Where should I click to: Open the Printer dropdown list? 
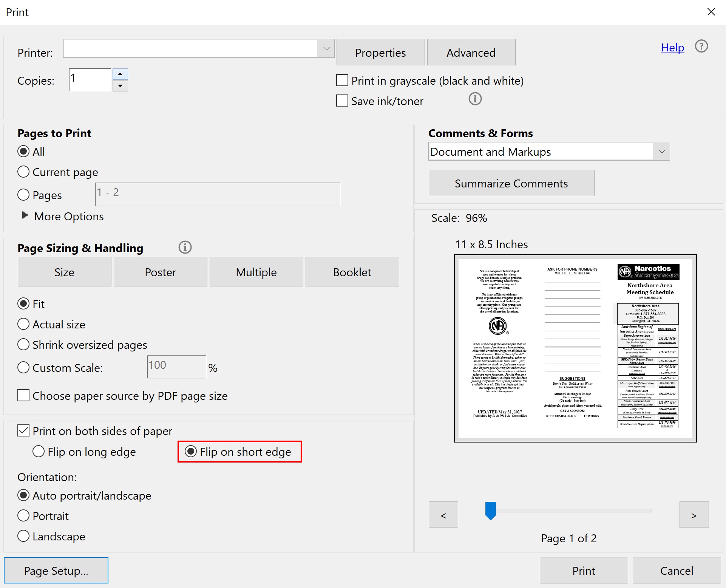[326, 49]
